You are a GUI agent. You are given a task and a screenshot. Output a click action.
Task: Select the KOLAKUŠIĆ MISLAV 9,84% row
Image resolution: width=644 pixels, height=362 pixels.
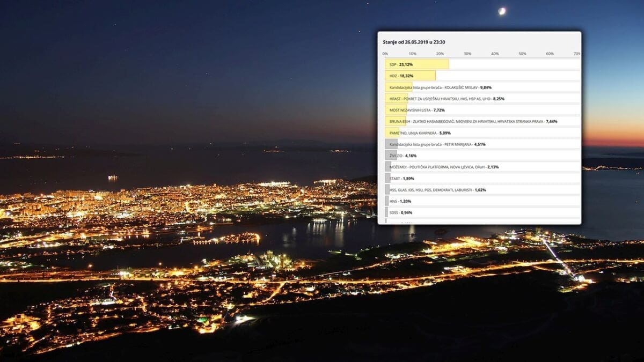(x=440, y=87)
